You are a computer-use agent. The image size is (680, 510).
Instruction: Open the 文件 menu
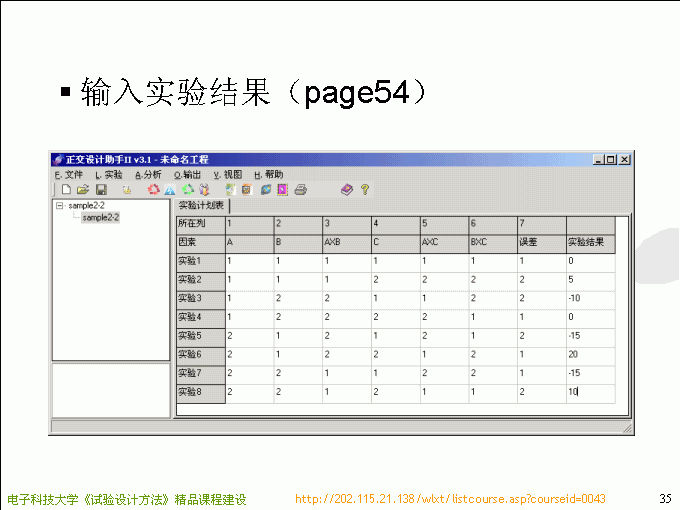pos(69,174)
